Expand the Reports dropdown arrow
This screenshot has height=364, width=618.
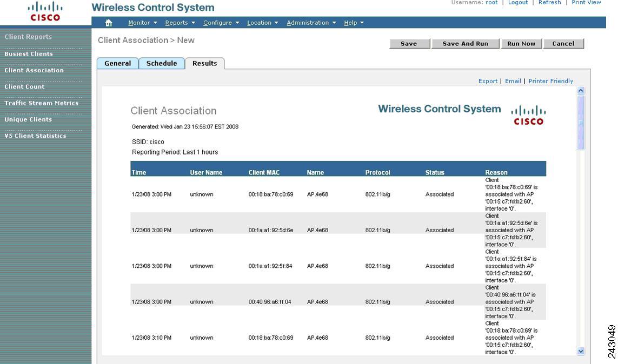pyautogui.click(x=193, y=23)
